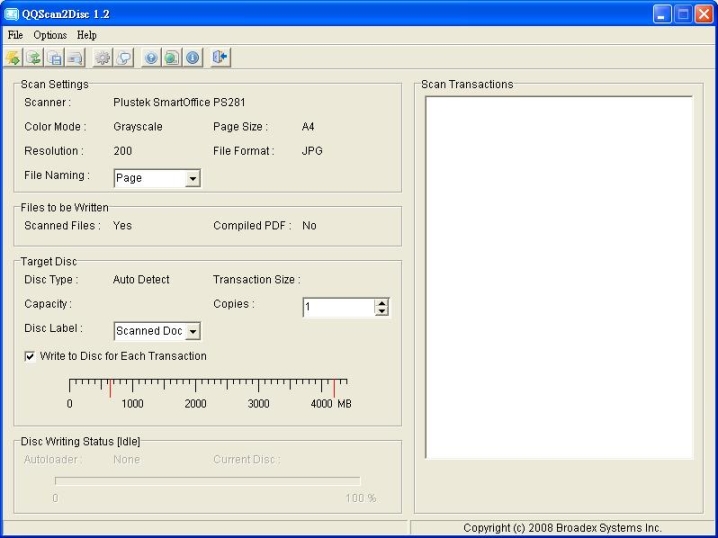Open the File menu
The height and width of the screenshot is (538, 718).
coord(15,35)
